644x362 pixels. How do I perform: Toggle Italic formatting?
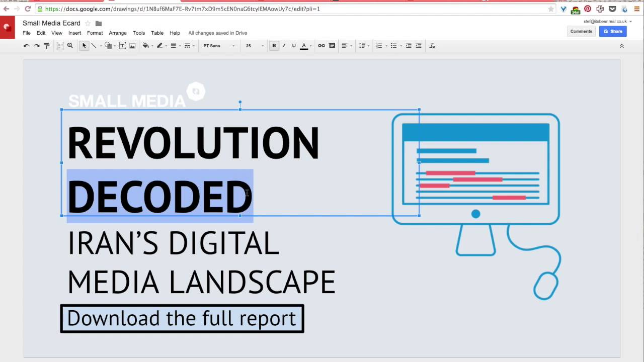point(284,46)
